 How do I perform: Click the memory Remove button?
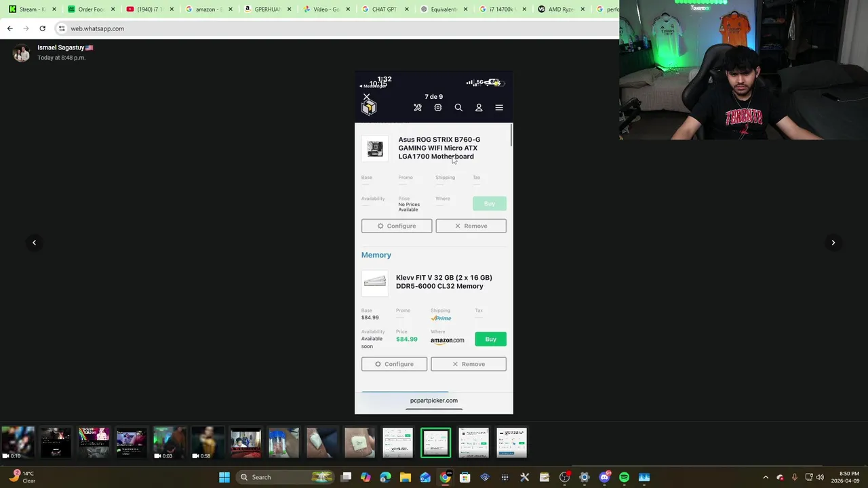(469, 364)
